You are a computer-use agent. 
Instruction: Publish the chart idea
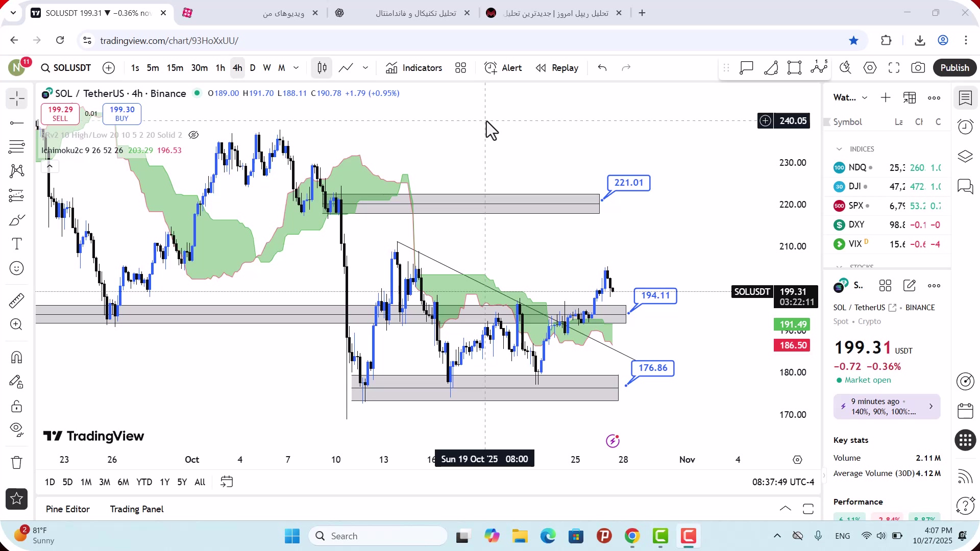pos(955,68)
